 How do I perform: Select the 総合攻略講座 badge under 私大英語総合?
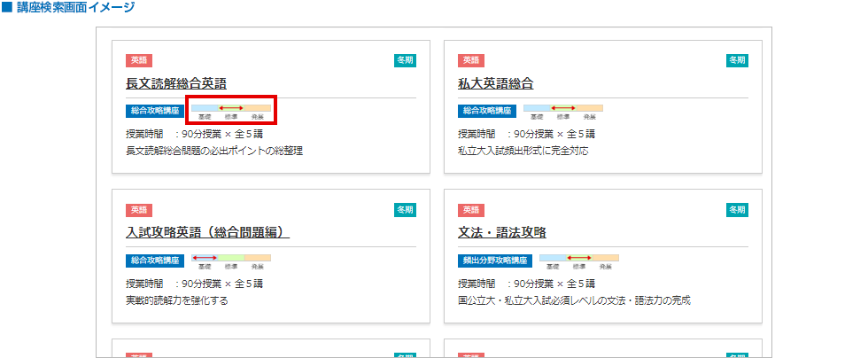pos(487,112)
